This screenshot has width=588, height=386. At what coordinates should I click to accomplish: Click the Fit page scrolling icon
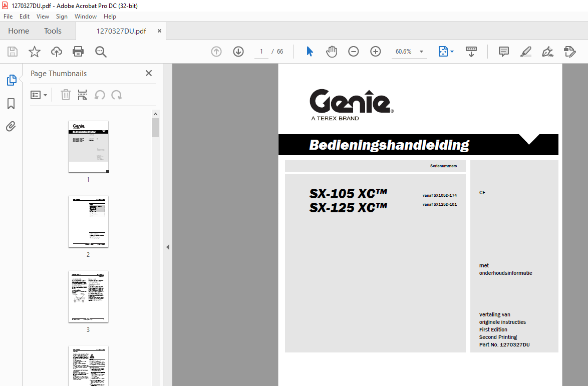443,52
